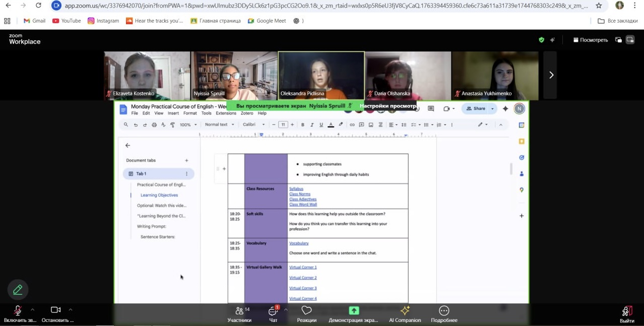
Task: Open the view settings dropdown on share banner
Action: point(388,106)
